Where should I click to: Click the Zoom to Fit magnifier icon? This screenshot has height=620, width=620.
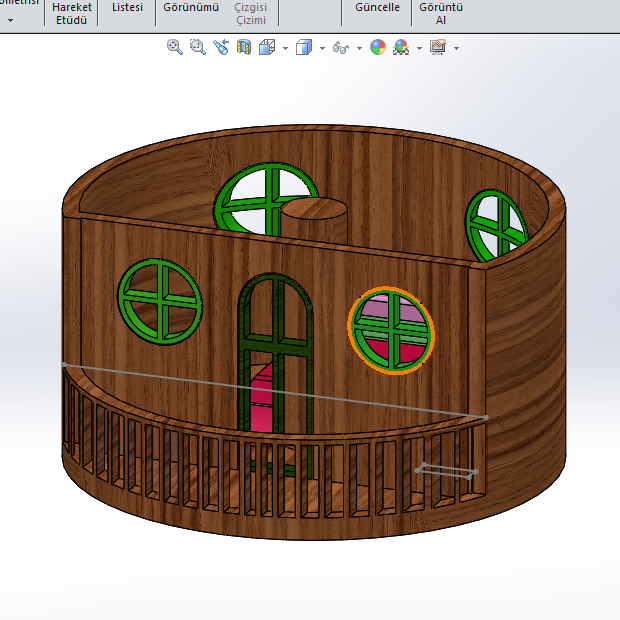click(x=175, y=47)
